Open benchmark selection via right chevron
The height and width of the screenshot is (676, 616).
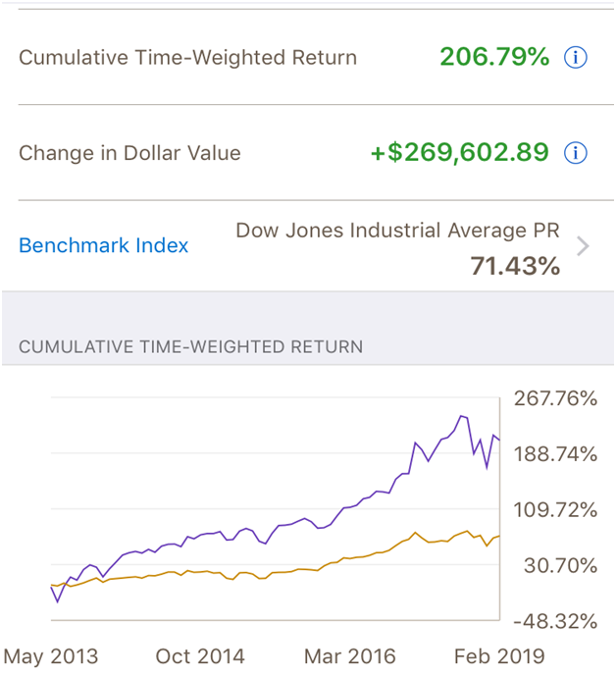(x=584, y=246)
